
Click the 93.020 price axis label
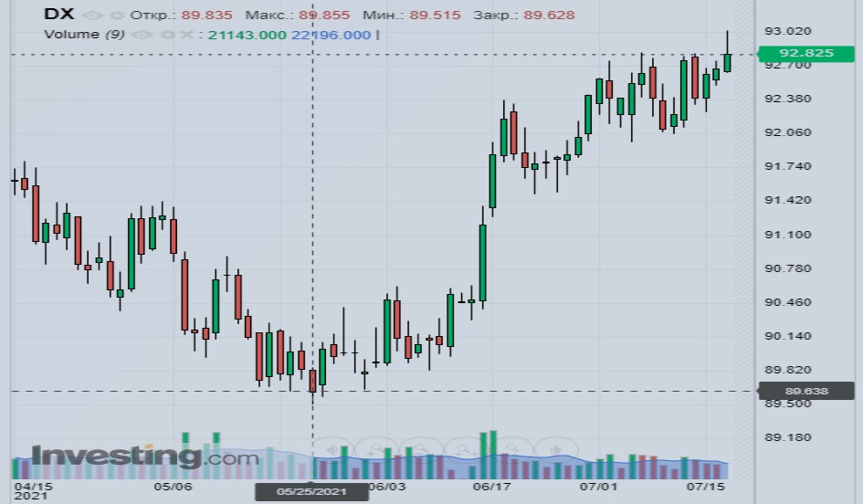(x=787, y=31)
